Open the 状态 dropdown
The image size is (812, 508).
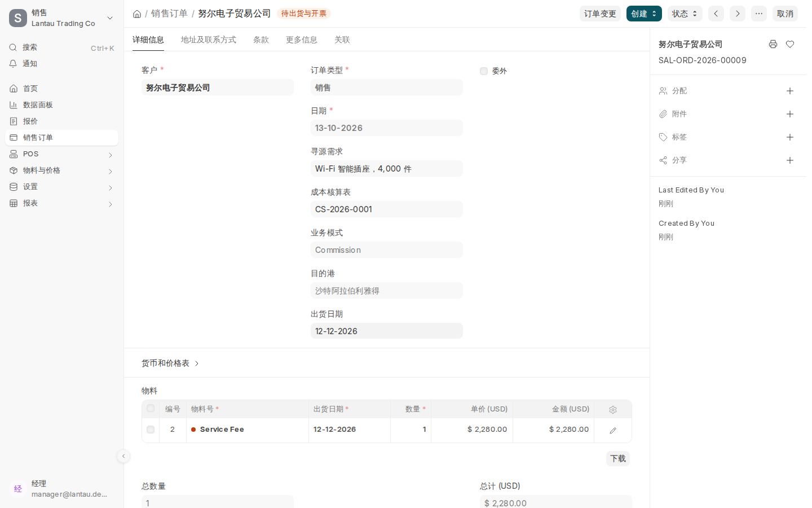[685, 14]
